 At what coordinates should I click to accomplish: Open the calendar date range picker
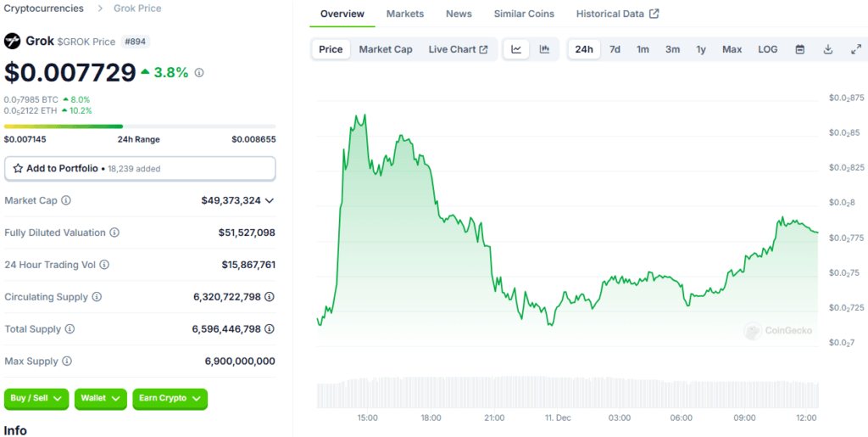pyautogui.click(x=800, y=49)
